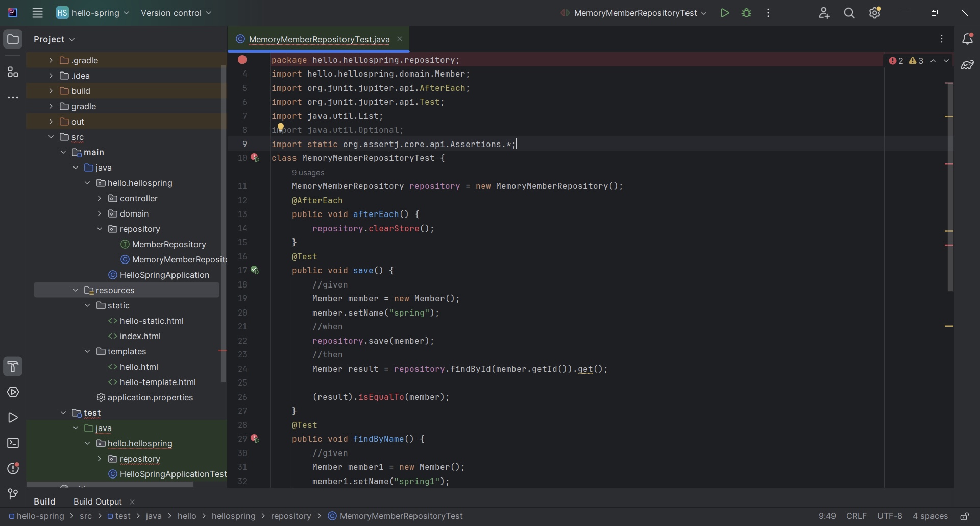Expand the controller package
Screen dimensions: 980x526
click(99, 198)
